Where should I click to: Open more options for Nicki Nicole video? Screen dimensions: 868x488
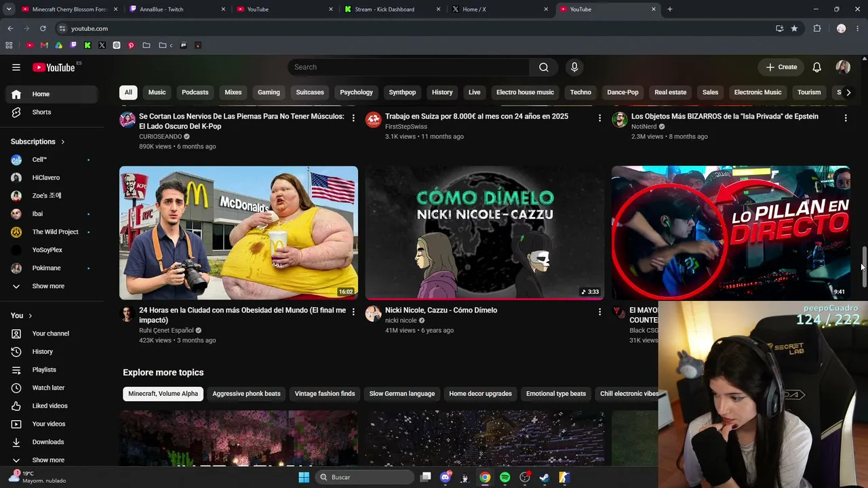(x=599, y=312)
